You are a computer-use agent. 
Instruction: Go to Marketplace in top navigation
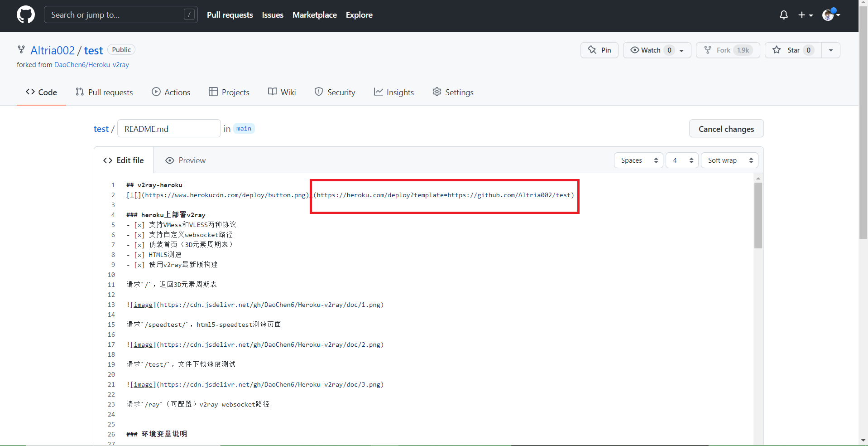point(315,15)
